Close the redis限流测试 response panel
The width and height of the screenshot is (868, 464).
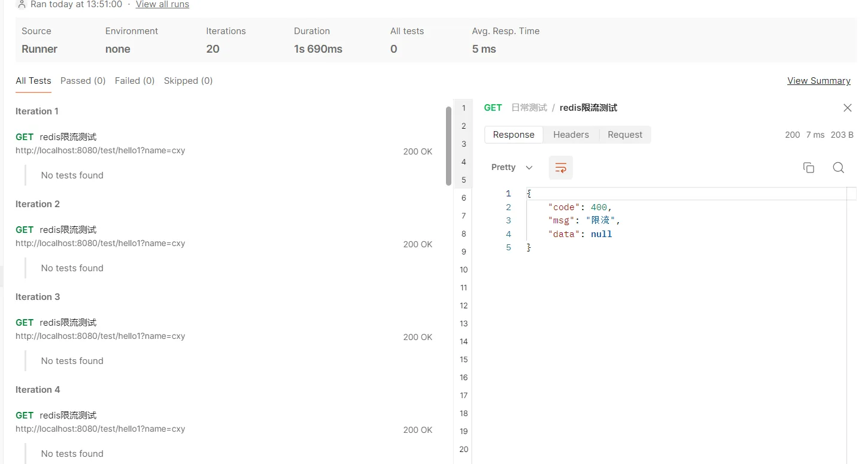(847, 108)
